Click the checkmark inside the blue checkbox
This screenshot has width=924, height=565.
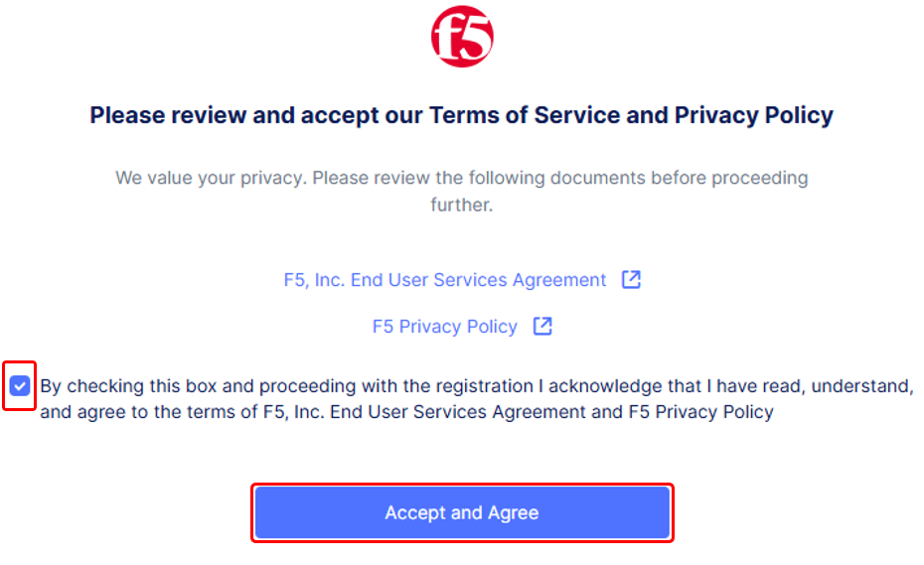point(20,386)
